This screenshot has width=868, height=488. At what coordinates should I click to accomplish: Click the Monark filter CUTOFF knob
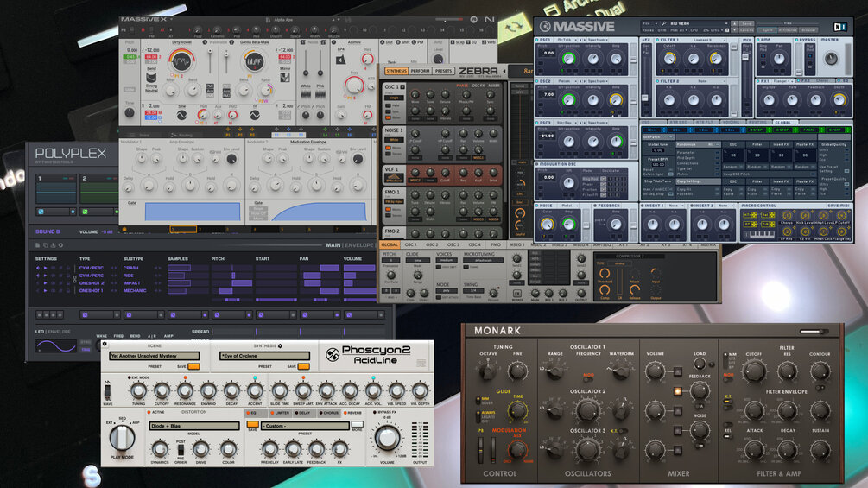[754, 371]
